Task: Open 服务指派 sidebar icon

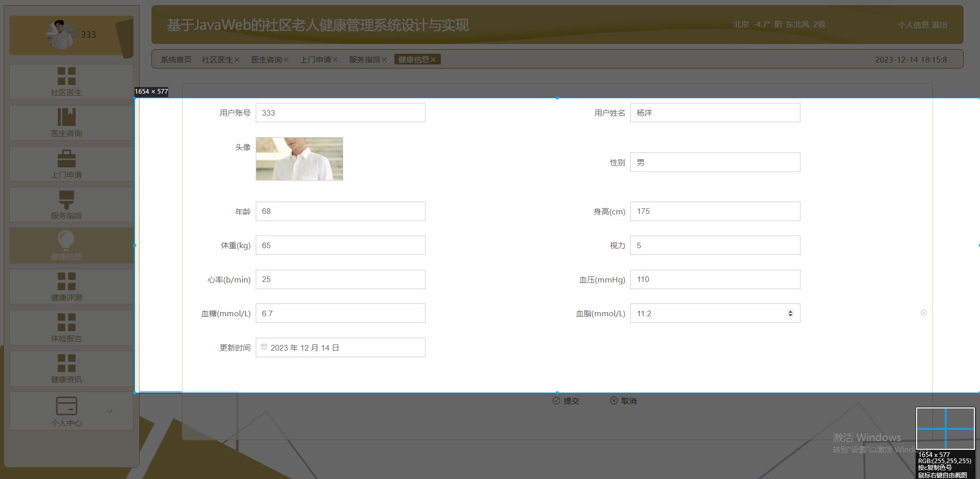Action: click(66, 199)
